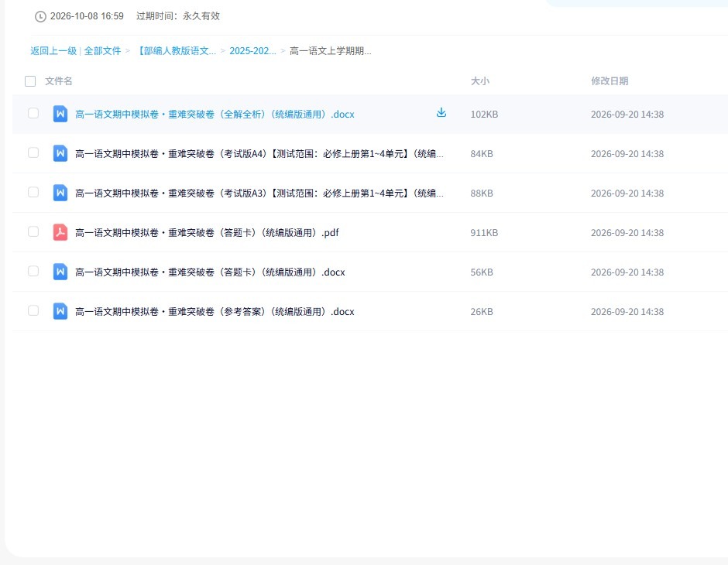The width and height of the screenshot is (728, 565).
Task: Click Word icon of 参考答案 docx file
Action: click(60, 311)
